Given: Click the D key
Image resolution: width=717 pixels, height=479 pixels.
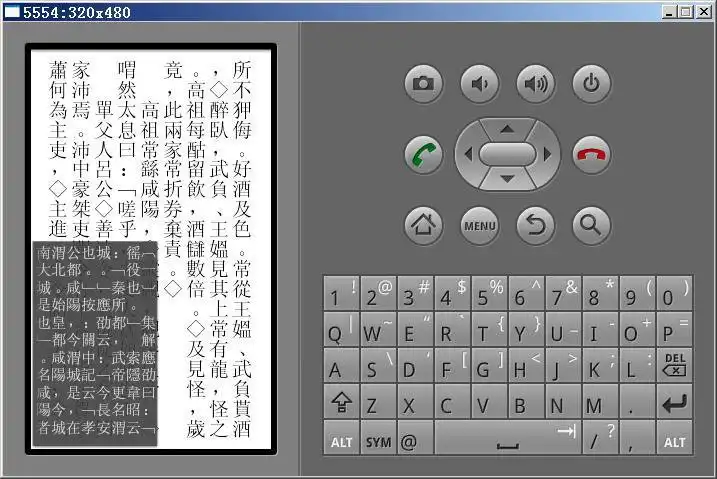Looking at the screenshot, I should tap(416, 366).
